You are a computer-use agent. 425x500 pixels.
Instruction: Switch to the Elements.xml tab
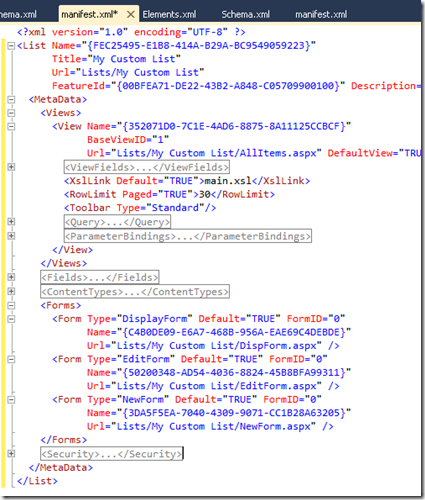(x=169, y=15)
